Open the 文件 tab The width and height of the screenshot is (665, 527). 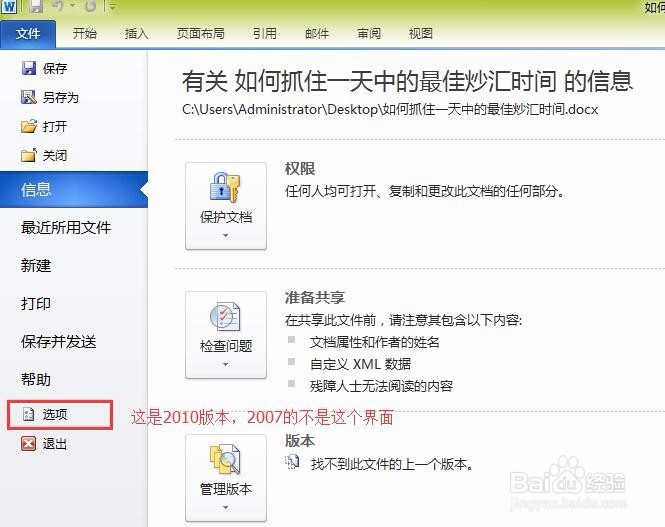[28, 34]
